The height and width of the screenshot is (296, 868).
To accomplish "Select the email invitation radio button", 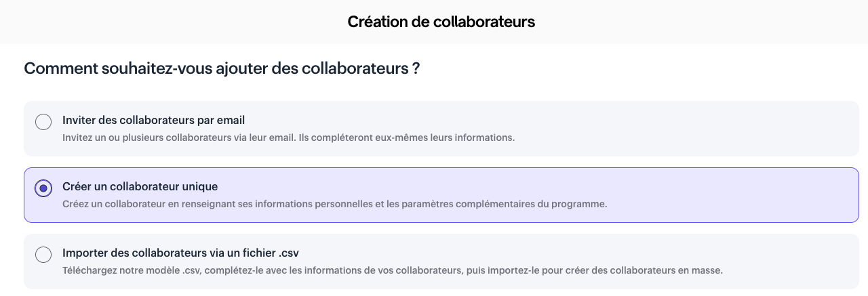I will coord(43,122).
